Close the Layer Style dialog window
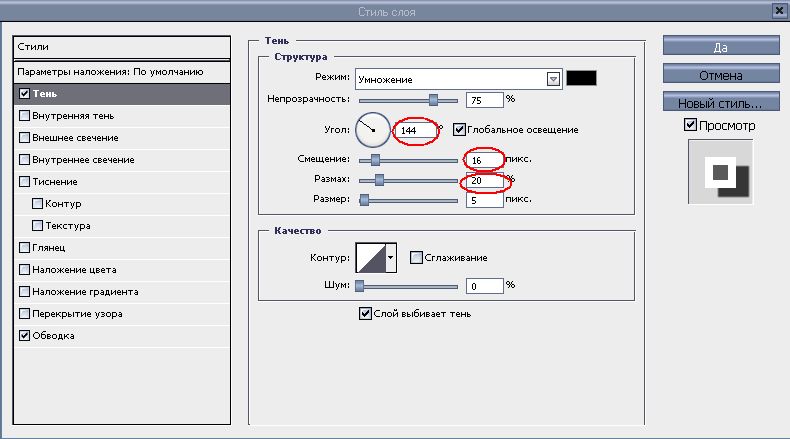 tap(778, 11)
